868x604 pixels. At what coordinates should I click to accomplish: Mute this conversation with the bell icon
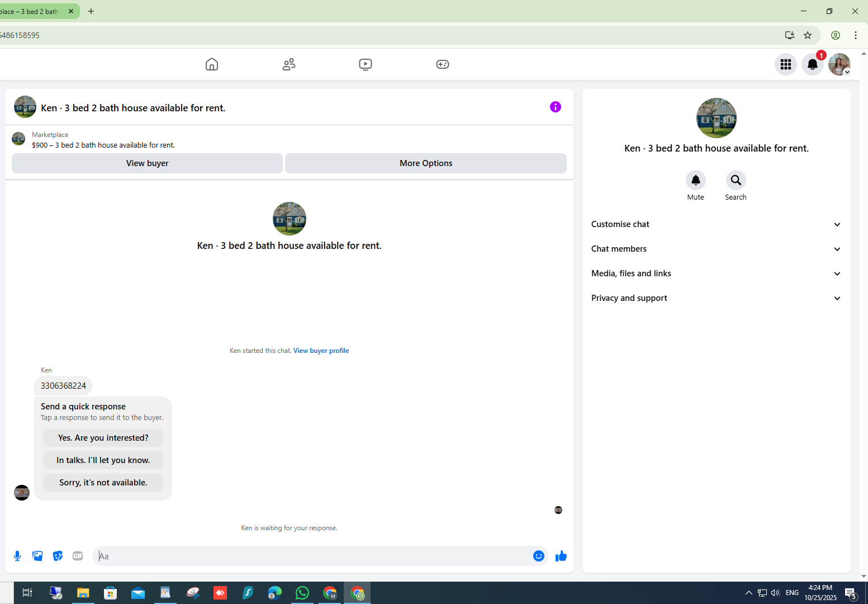696,180
